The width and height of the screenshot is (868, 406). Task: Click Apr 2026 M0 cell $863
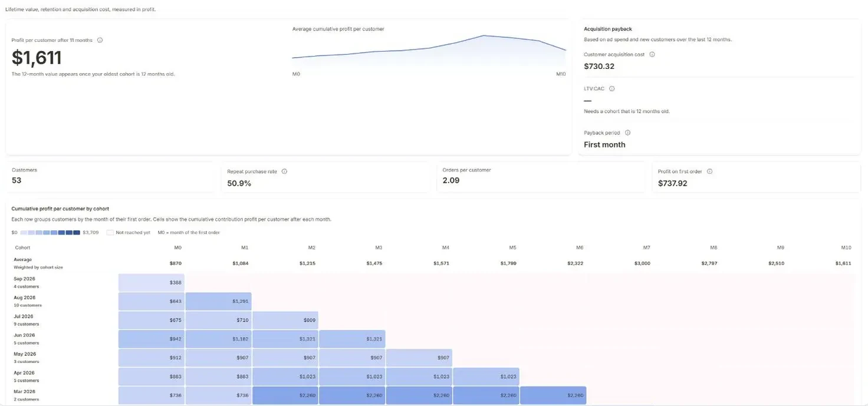pyautogui.click(x=152, y=377)
